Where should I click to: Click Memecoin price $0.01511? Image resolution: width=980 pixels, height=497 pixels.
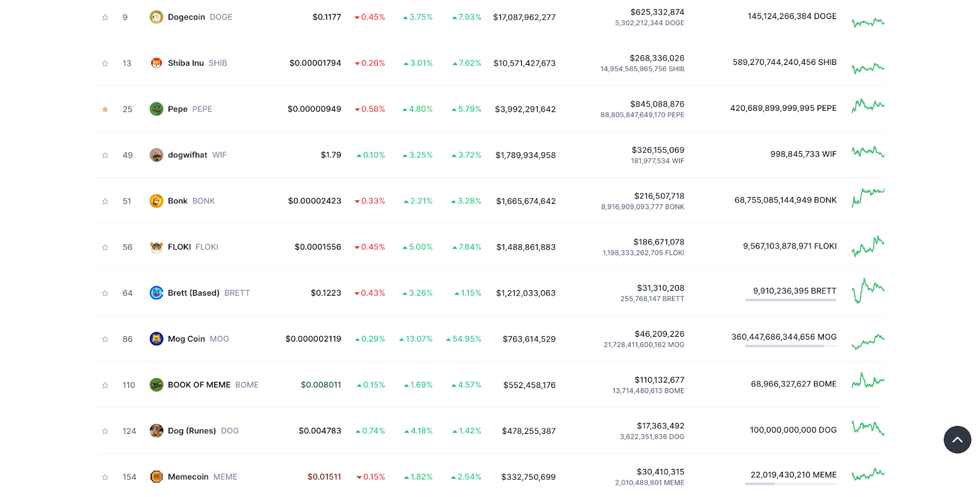324,476
